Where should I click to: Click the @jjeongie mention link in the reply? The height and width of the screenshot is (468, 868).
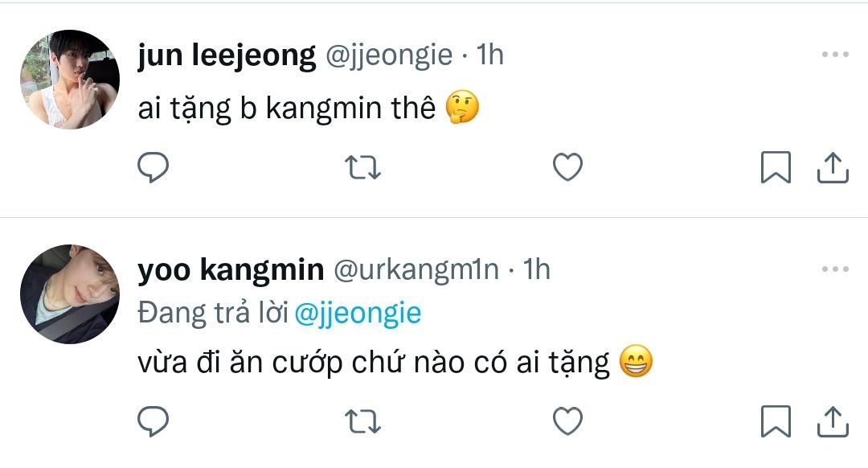click(358, 313)
